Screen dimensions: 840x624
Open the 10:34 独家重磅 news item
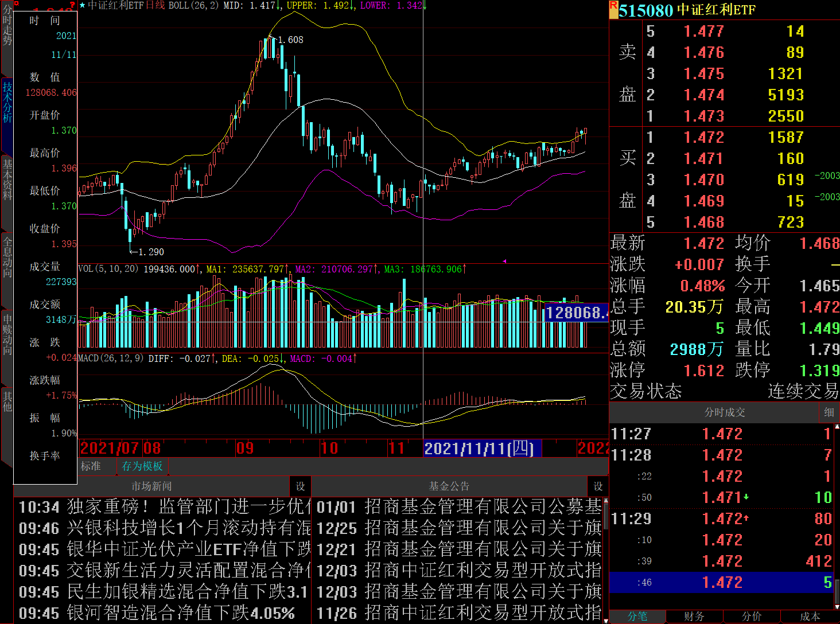click(162, 507)
